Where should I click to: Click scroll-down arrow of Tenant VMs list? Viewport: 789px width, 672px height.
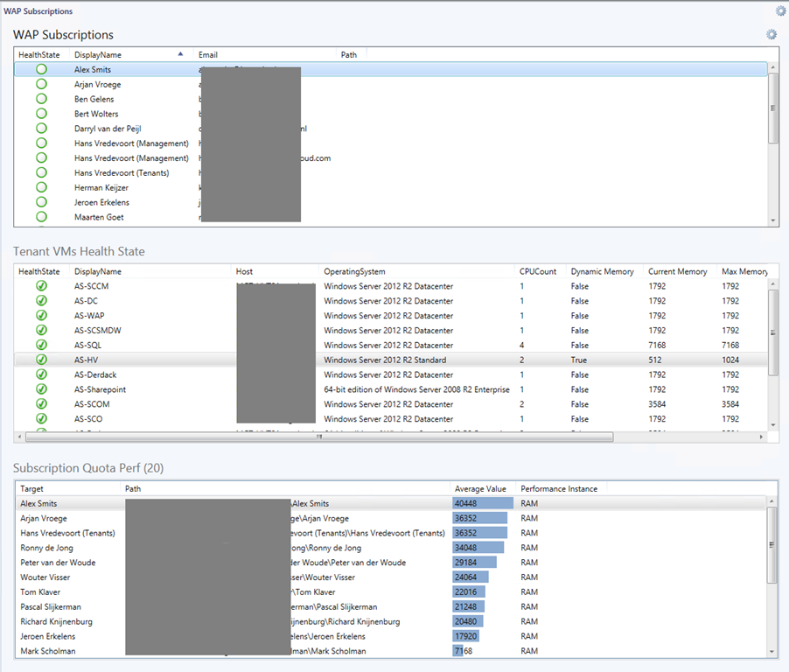coord(773,425)
